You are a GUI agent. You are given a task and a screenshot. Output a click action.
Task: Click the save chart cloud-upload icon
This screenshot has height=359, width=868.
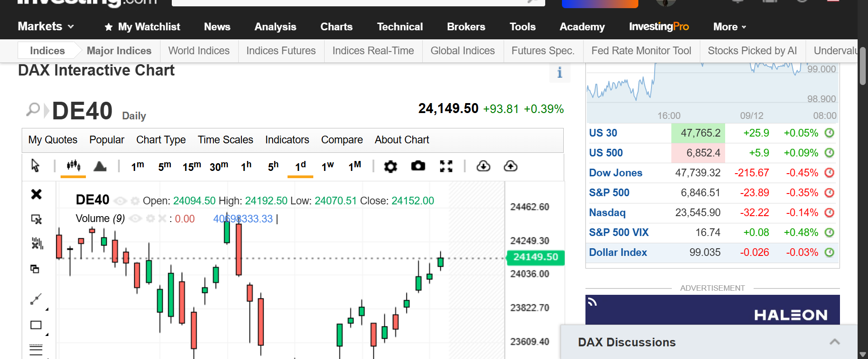tap(510, 166)
